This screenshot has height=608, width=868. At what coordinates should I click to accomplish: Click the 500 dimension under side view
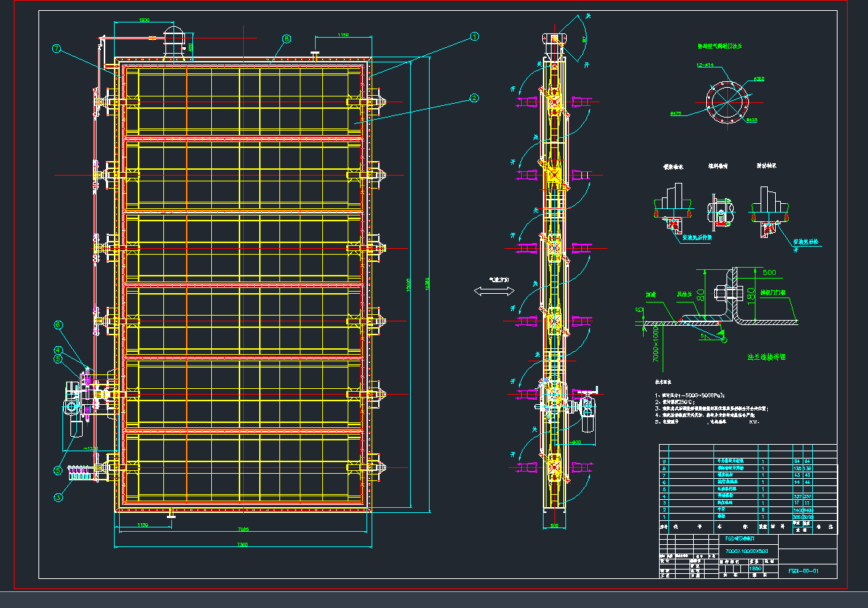[553, 525]
